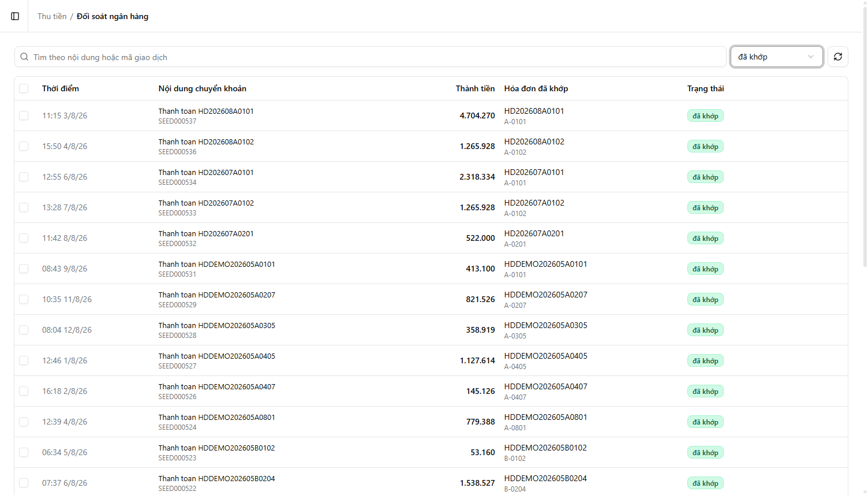Click matched invoice HDDEMO202605A0207
The height and width of the screenshot is (495, 868).
[546, 295]
